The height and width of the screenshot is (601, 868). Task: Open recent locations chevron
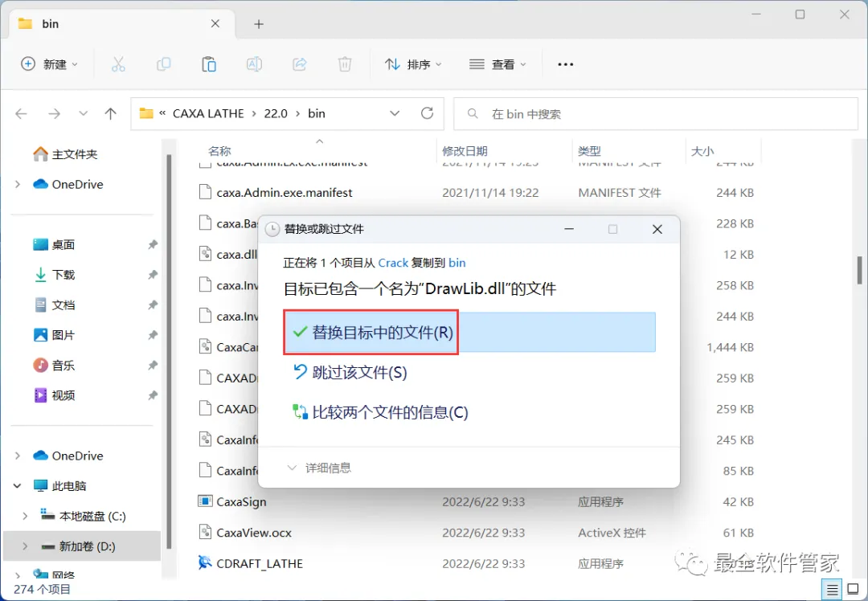tap(83, 113)
